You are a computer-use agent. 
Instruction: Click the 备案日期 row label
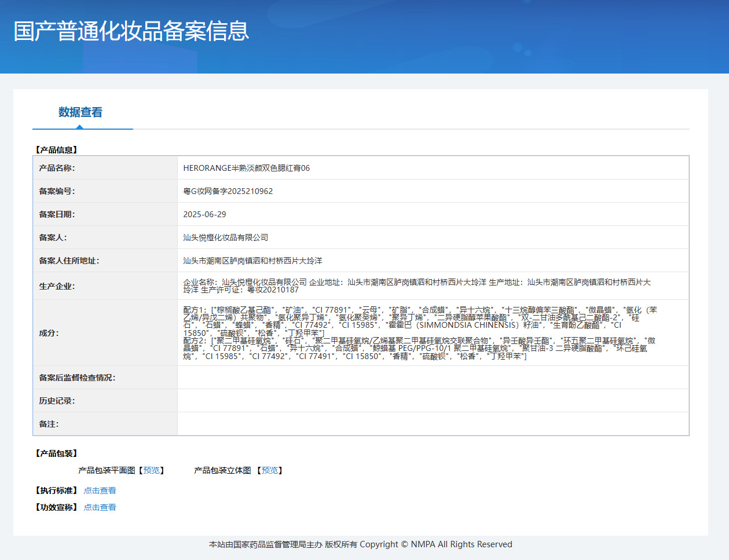(x=57, y=214)
